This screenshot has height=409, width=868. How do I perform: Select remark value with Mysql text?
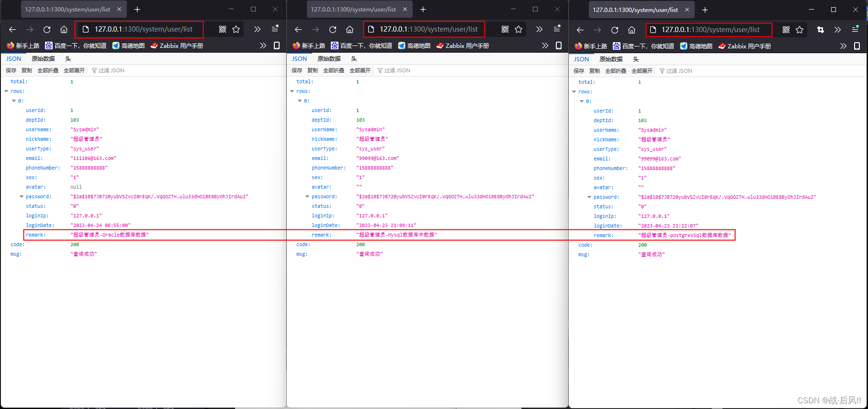pyautogui.click(x=396, y=235)
